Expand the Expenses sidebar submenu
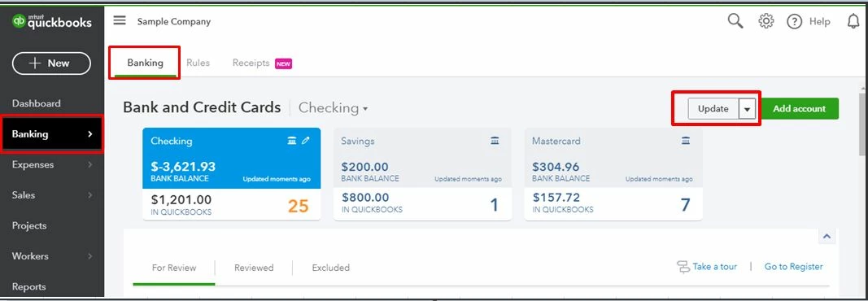This screenshot has width=868, height=301. pos(90,164)
